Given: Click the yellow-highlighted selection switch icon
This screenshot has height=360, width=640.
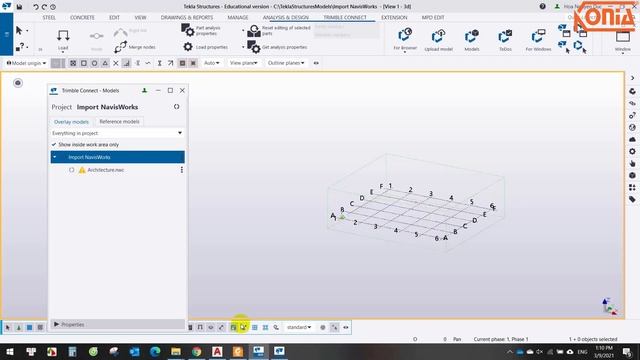Looking at the screenshot, I should coord(244,327).
